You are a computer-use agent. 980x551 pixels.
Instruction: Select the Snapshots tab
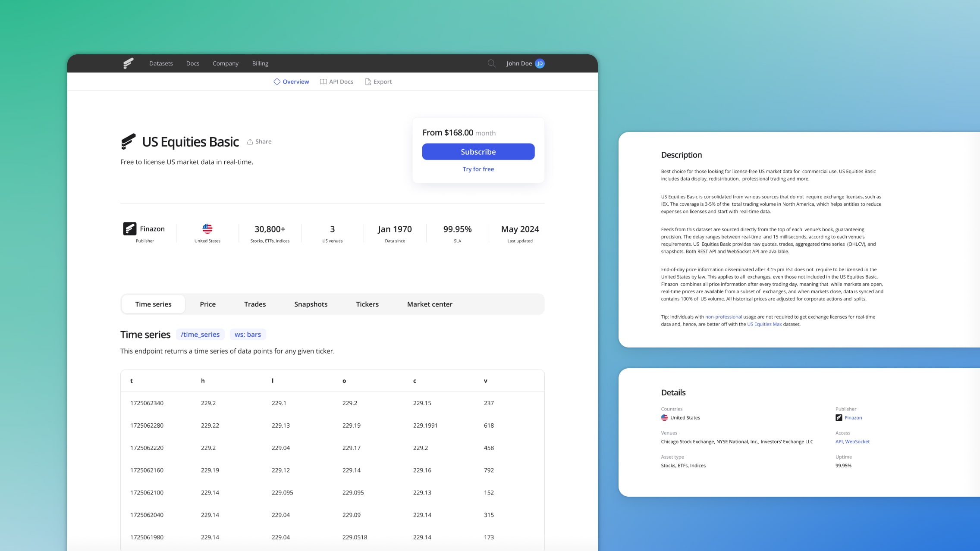311,304
